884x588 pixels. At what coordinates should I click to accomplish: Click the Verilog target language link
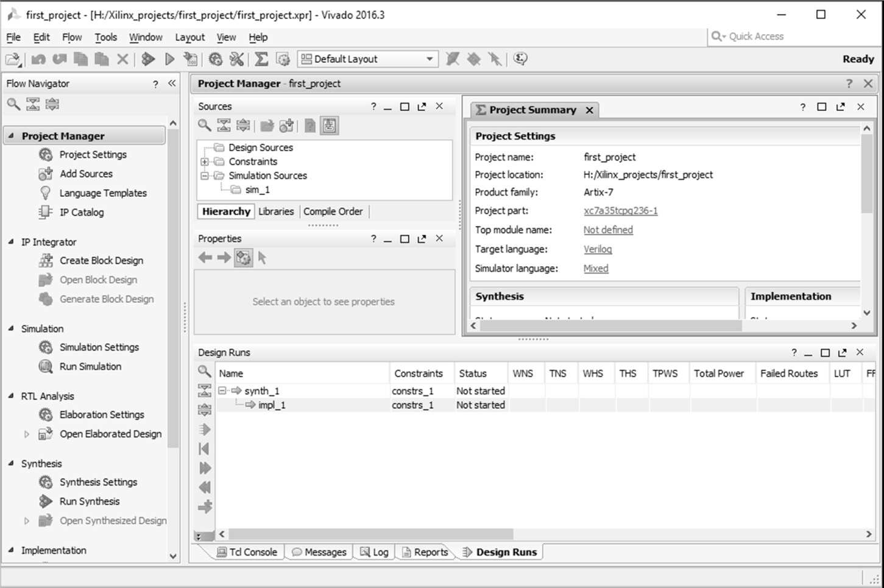click(x=598, y=249)
